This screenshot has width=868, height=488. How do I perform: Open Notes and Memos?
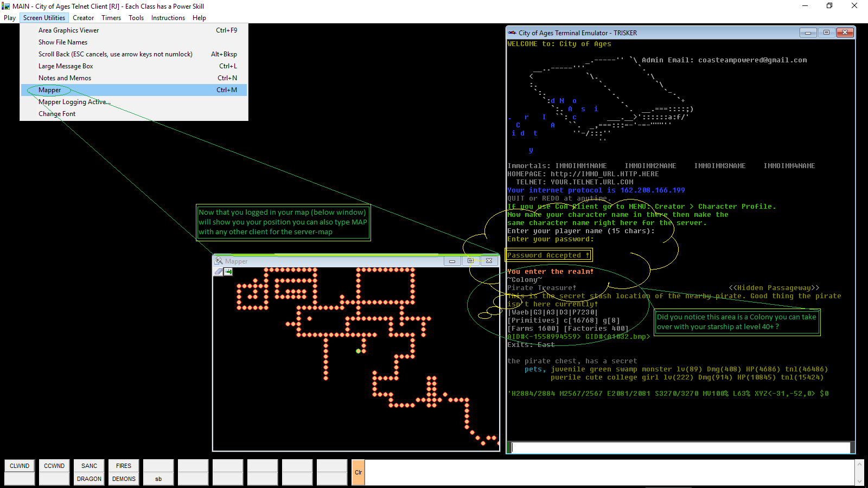(65, 78)
